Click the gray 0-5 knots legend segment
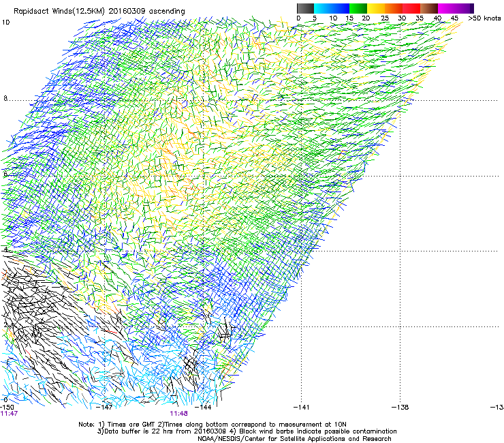The height and width of the screenshot is (443, 504). (305, 8)
